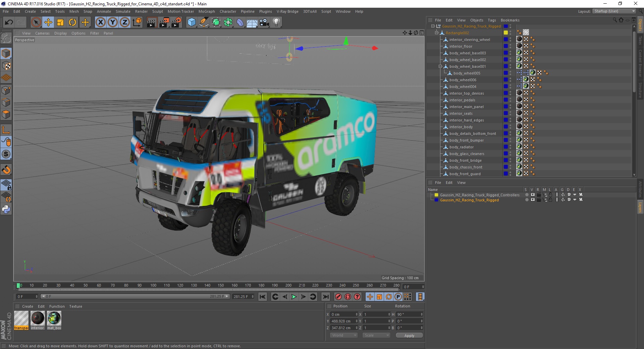Add a Camera object
644x349 pixels.
tap(264, 22)
